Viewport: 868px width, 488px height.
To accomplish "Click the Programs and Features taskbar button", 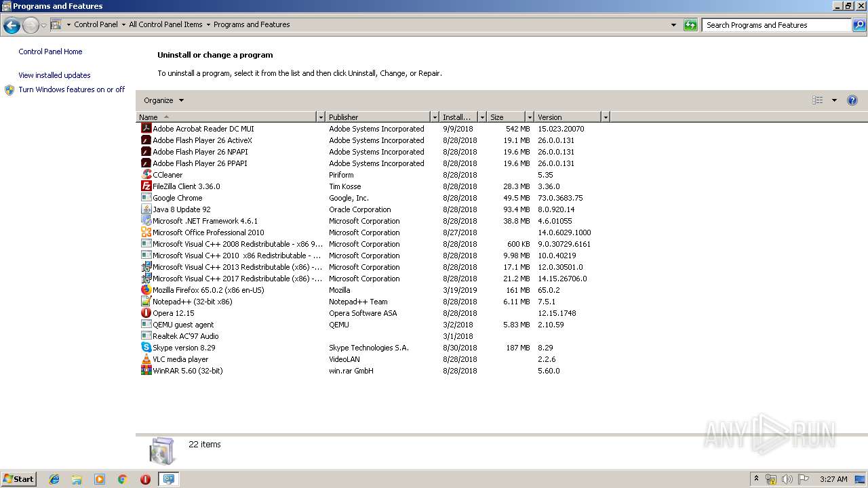I will pos(168,479).
